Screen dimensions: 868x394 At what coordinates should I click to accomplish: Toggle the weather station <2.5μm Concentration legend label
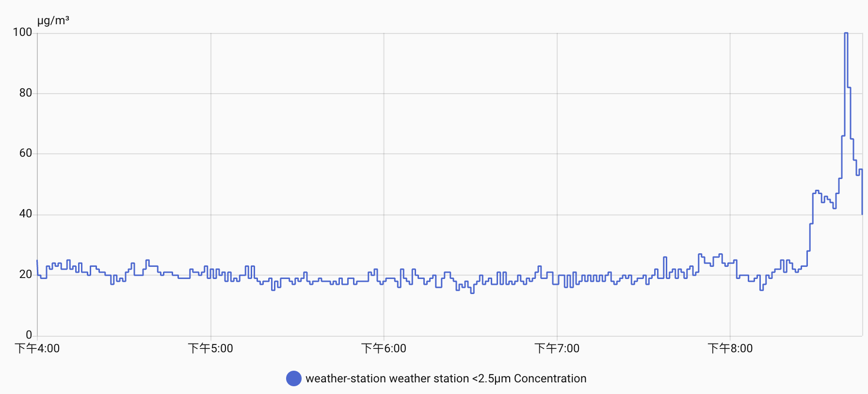coord(446,378)
